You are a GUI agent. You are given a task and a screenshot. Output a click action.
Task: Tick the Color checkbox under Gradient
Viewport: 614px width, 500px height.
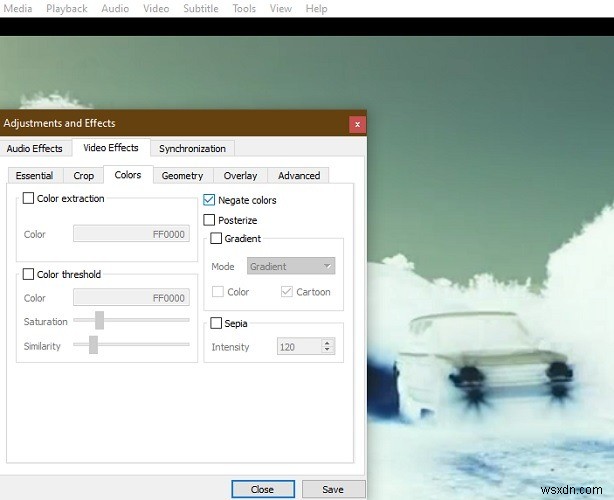click(x=218, y=292)
